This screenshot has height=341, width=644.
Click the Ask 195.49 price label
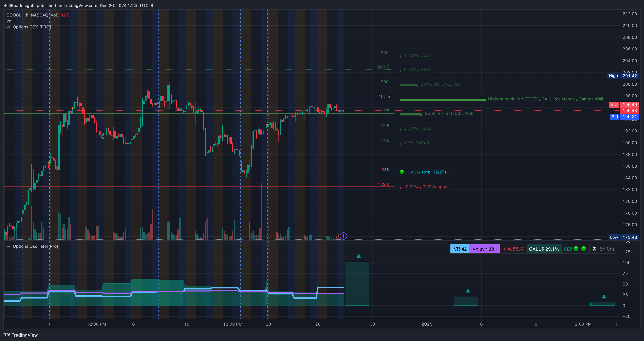click(x=624, y=105)
